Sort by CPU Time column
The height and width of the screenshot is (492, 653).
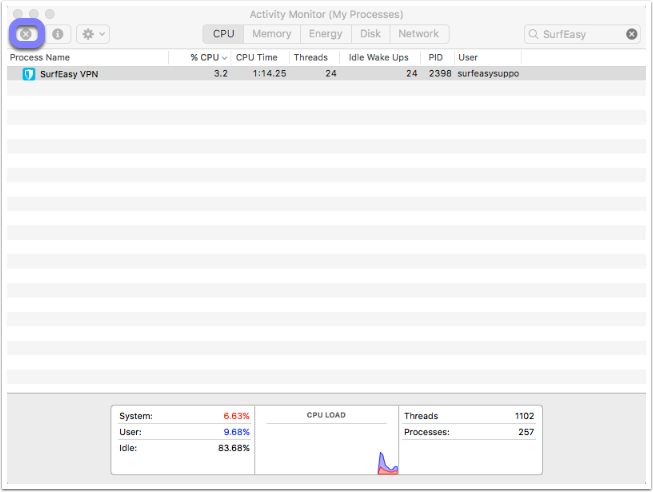[259, 57]
